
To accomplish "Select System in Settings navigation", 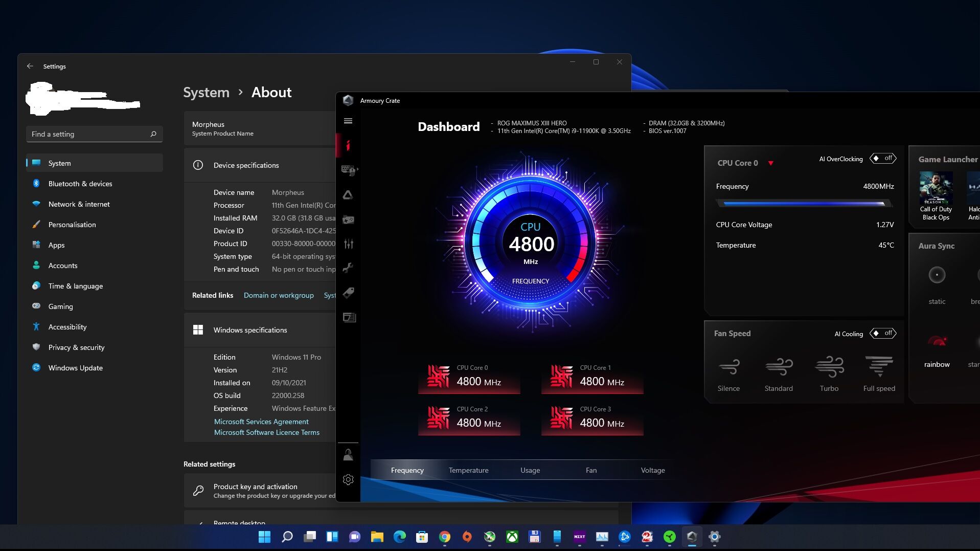I will [95, 163].
